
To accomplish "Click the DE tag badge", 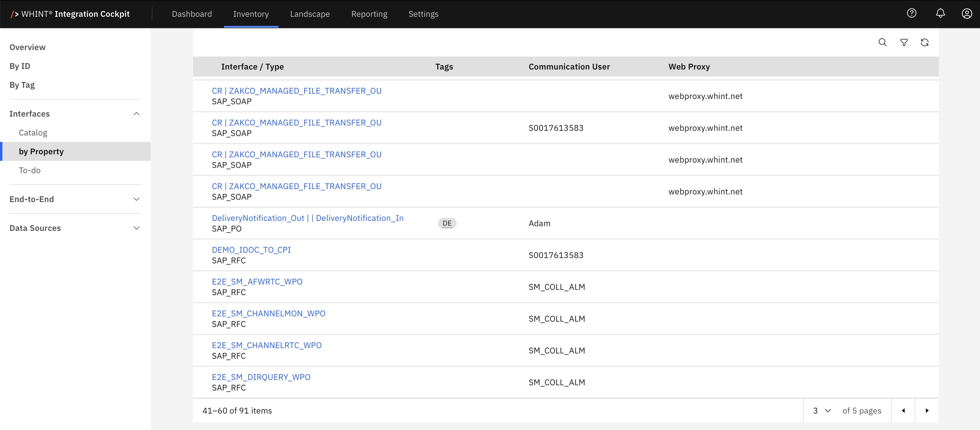I will (x=447, y=223).
